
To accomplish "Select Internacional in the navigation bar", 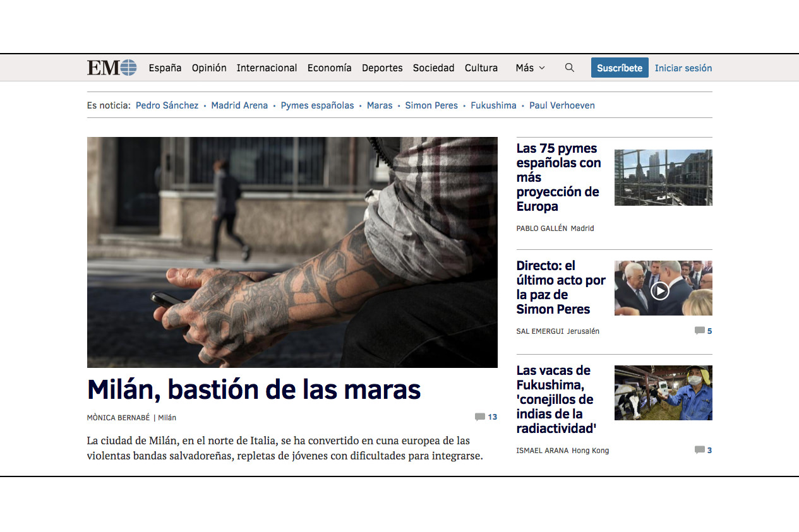I will coord(267,68).
